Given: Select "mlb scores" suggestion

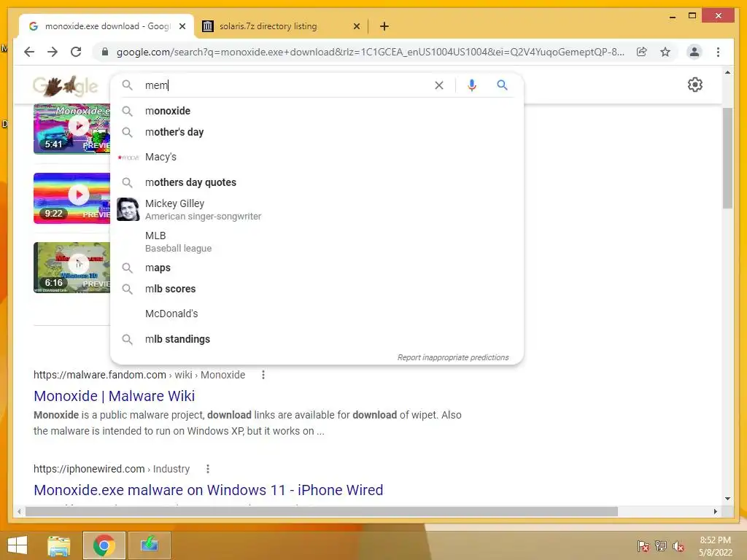Looking at the screenshot, I should 317,289.
